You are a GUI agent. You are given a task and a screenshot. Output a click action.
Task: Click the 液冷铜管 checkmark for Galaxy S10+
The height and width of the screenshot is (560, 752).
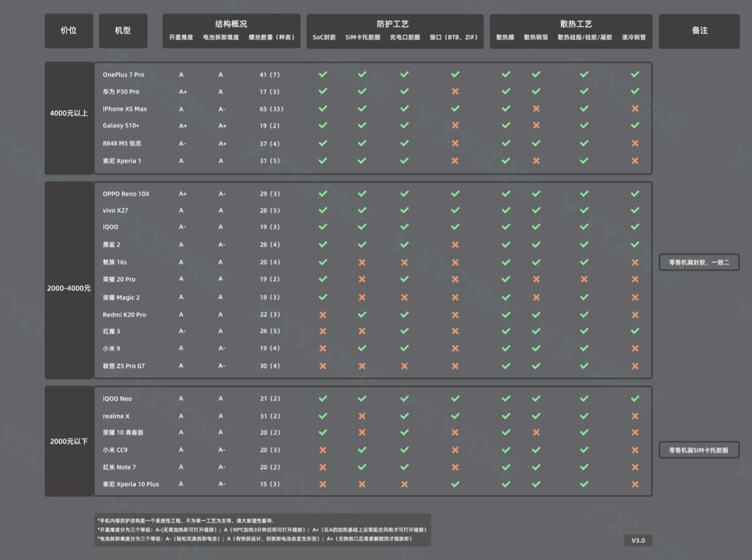635,126
